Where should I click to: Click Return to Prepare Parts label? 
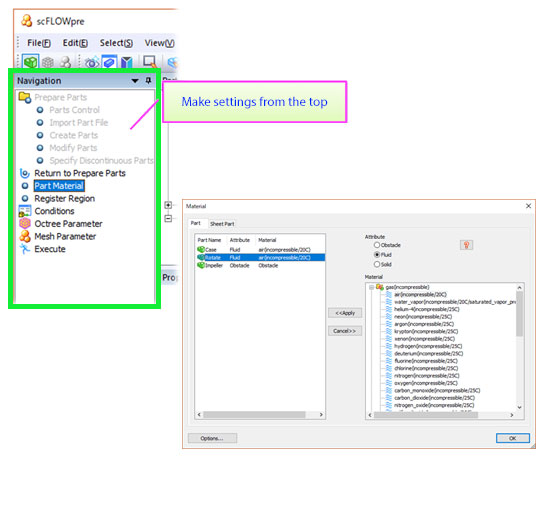tap(80, 173)
